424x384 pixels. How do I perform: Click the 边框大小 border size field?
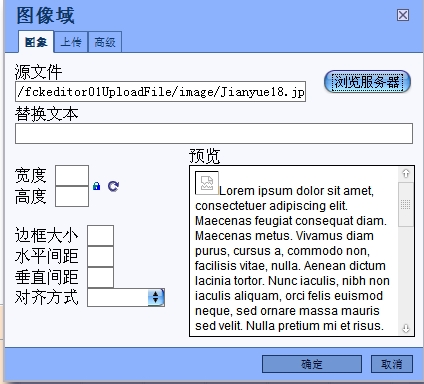pos(100,235)
